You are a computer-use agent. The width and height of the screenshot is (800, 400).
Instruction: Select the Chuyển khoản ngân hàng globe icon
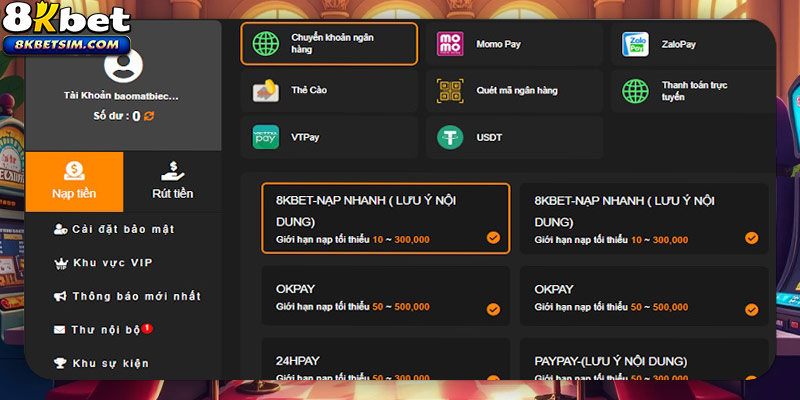266,44
